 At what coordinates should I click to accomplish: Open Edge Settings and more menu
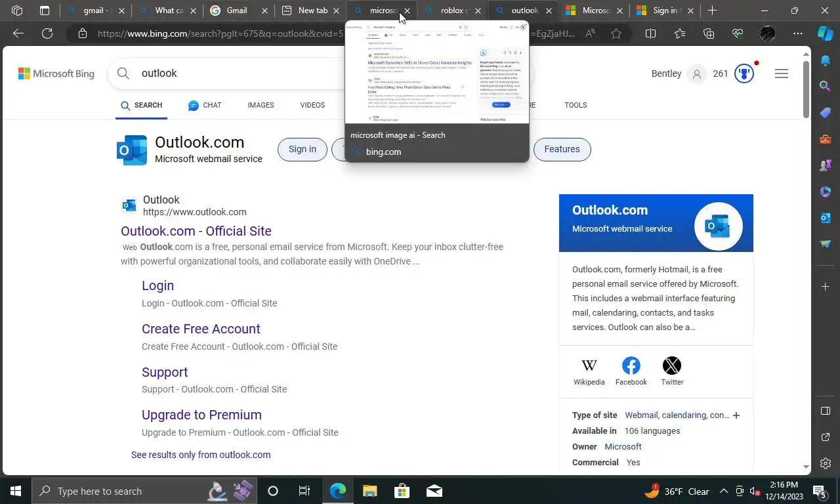pyautogui.click(x=797, y=33)
